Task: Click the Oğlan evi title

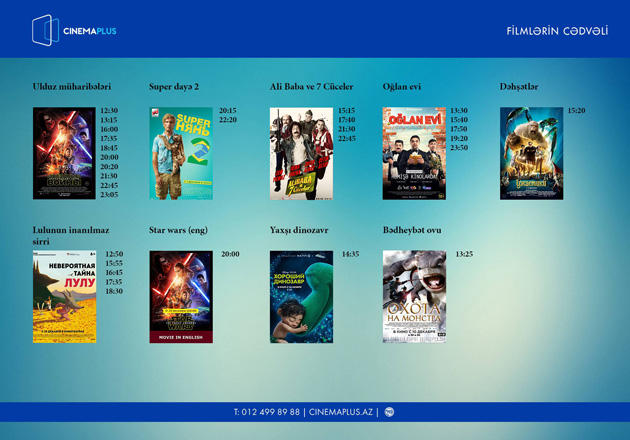Action: tap(402, 87)
